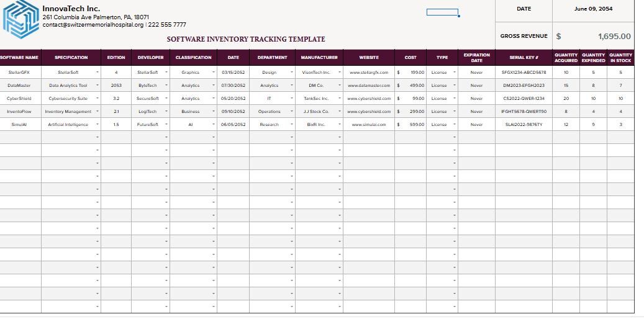
Task: Click quantity acquired value 20 for CyberShield
Action: click(566, 99)
